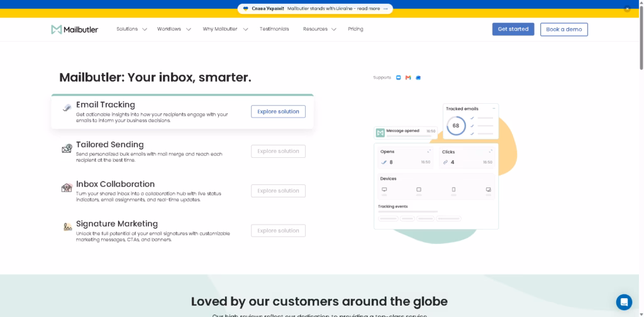Screen dimensions: 644x317
Task: Close the Ukraine support banner
Action: 627,9
